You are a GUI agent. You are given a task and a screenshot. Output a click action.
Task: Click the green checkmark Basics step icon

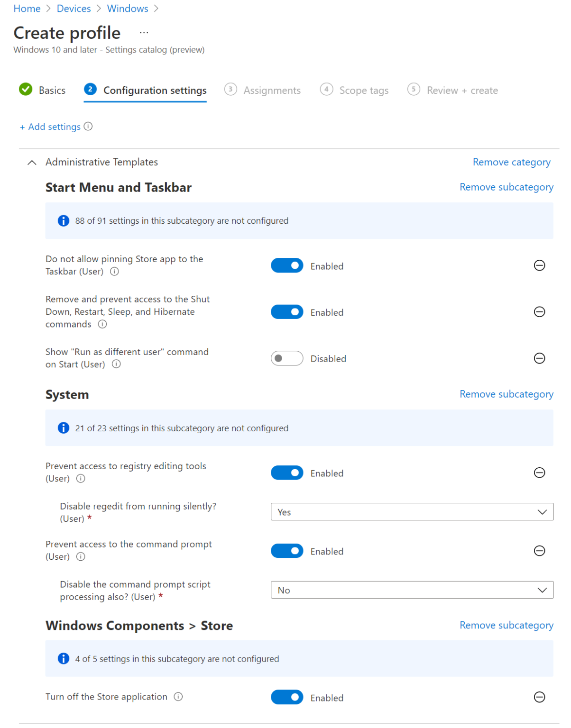26,89
